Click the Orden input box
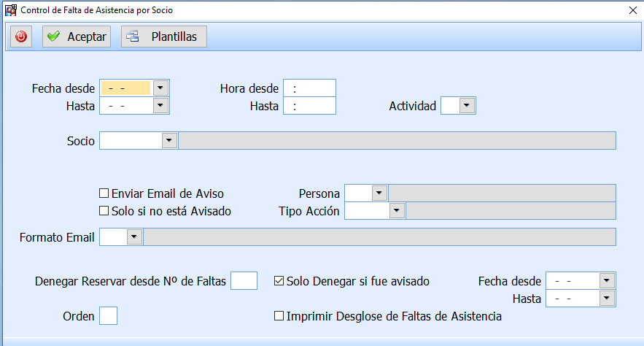 (x=108, y=316)
